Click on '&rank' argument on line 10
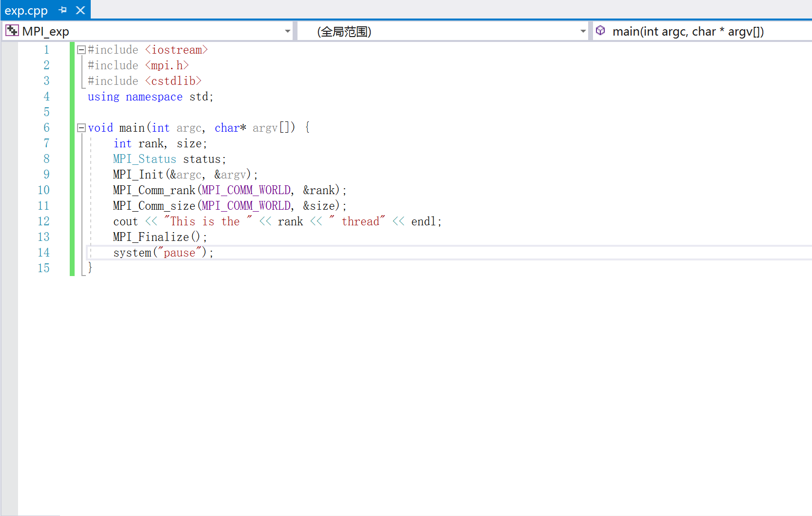The width and height of the screenshot is (812, 516). click(x=319, y=190)
